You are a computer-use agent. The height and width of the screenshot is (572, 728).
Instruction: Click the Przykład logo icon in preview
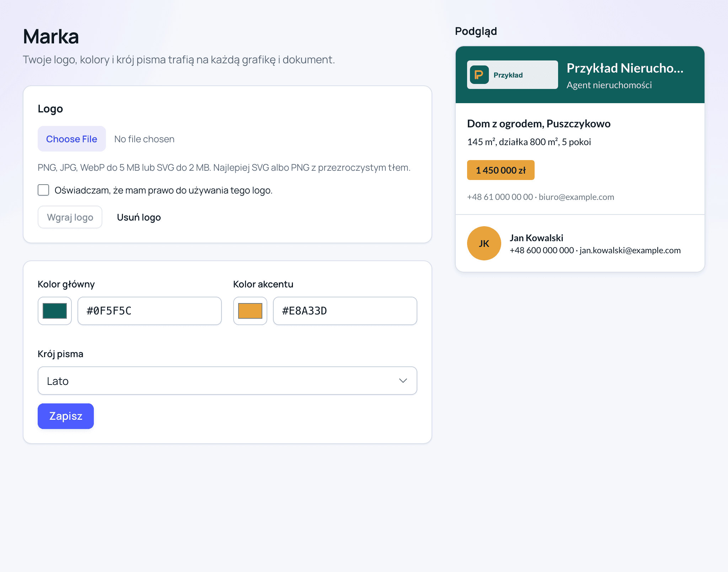[x=479, y=75]
